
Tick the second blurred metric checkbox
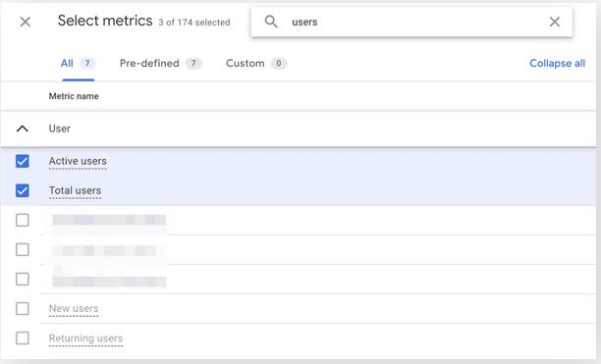[x=23, y=249]
